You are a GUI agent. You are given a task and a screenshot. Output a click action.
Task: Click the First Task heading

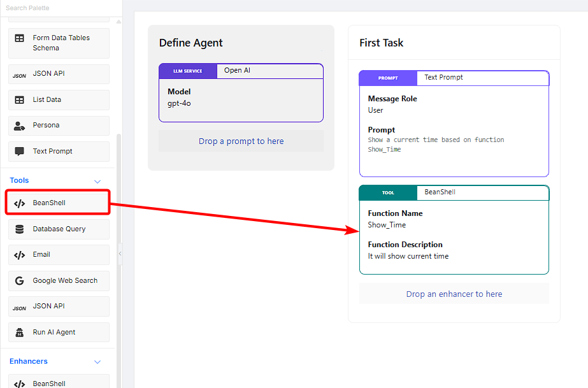click(382, 43)
